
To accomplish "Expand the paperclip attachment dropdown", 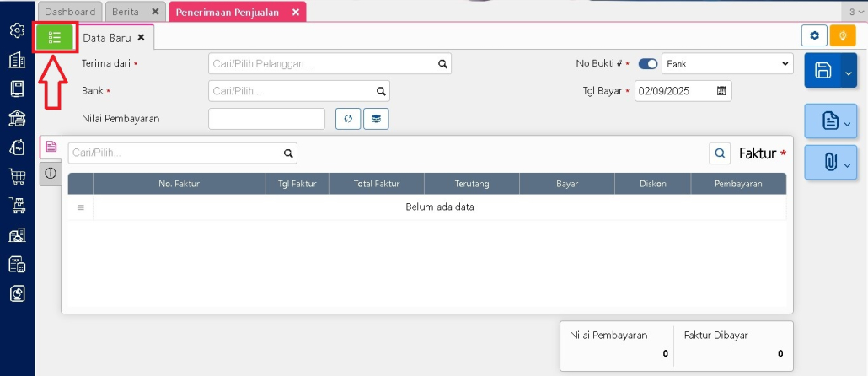I will click(847, 163).
